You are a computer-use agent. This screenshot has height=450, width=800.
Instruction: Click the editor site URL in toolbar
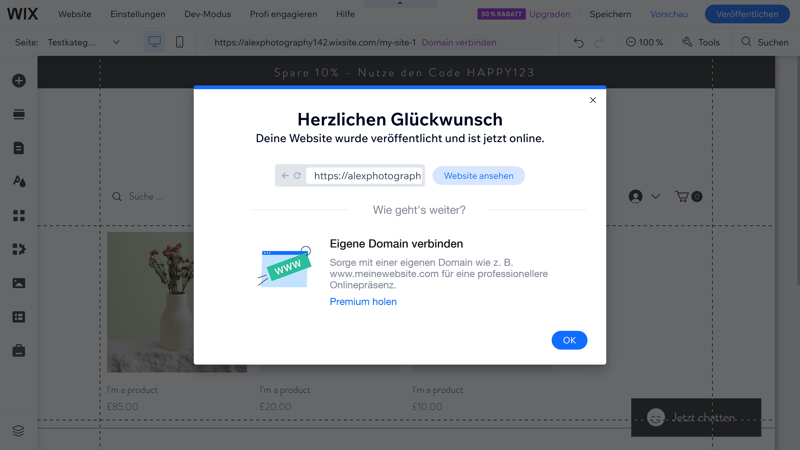click(x=315, y=42)
